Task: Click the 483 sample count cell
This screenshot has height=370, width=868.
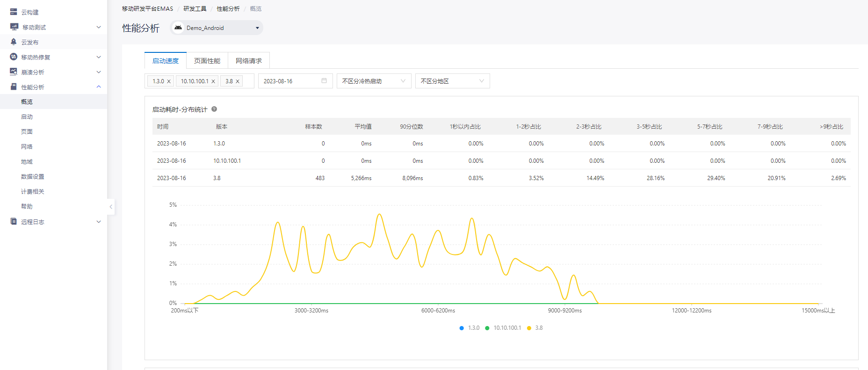Action: [x=320, y=178]
